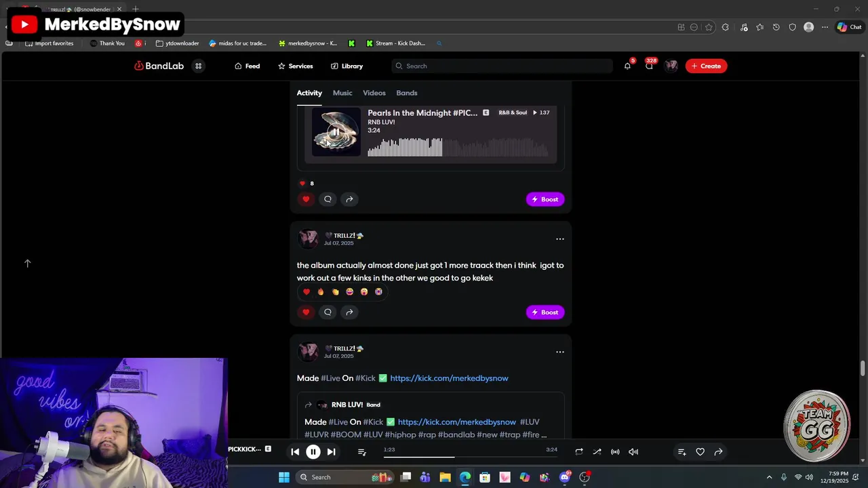
Task: Open the chat messages icon with 328 badge
Action: tap(649, 66)
